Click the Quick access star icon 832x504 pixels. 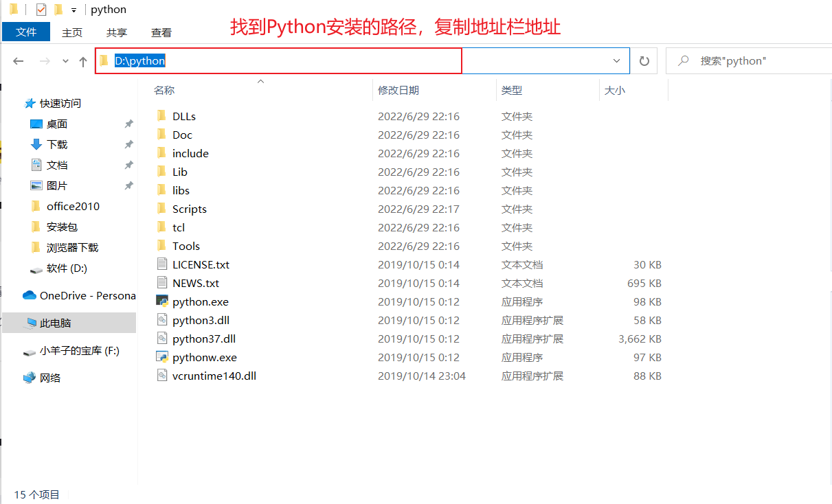tap(30, 103)
